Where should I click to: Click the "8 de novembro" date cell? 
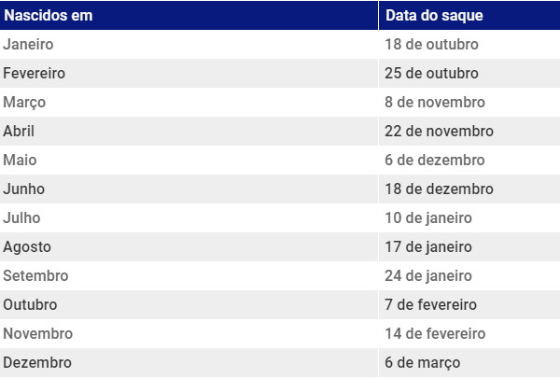pyautogui.click(x=435, y=102)
